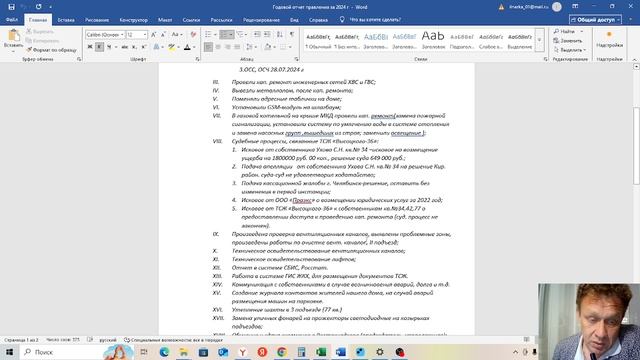Toggle strikethrough formatting
This screenshot has height=360, width=640.
point(124,47)
